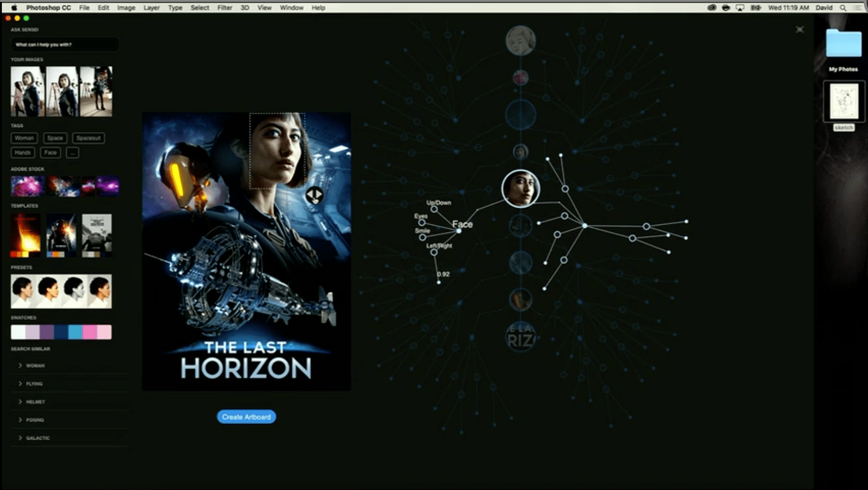Open the Apple menu
The image size is (868, 490).
(14, 8)
